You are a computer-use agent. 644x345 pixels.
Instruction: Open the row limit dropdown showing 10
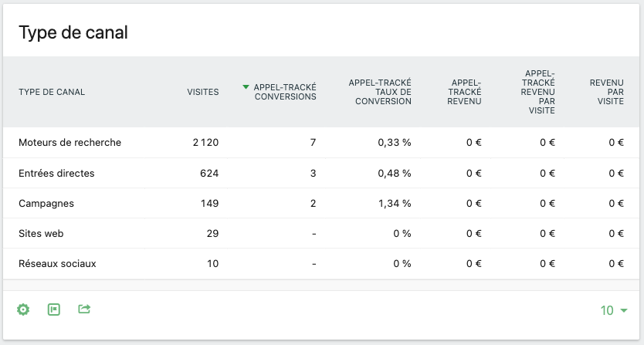coord(614,310)
